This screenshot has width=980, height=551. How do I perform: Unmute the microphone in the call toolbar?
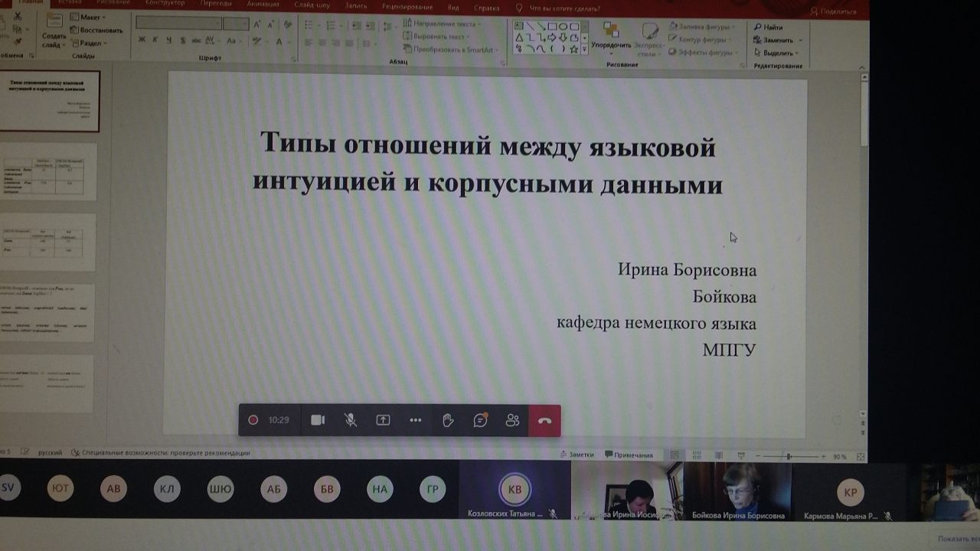click(x=350, y=420)
